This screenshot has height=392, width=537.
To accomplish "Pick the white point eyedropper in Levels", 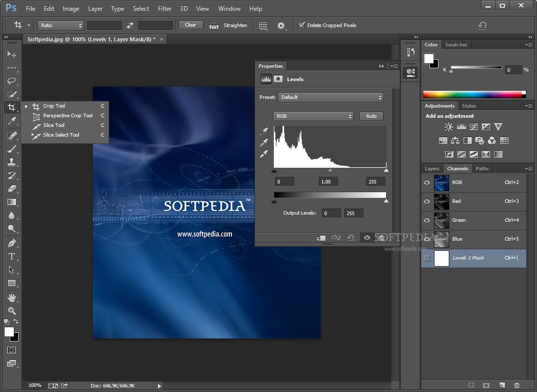I will tap(264, 154).
